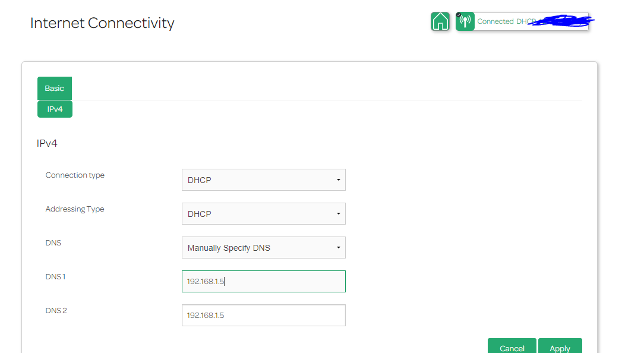Switch to the Basic tab
The image size is (644, 353).
pyautogui.click(x=55, y=88)
